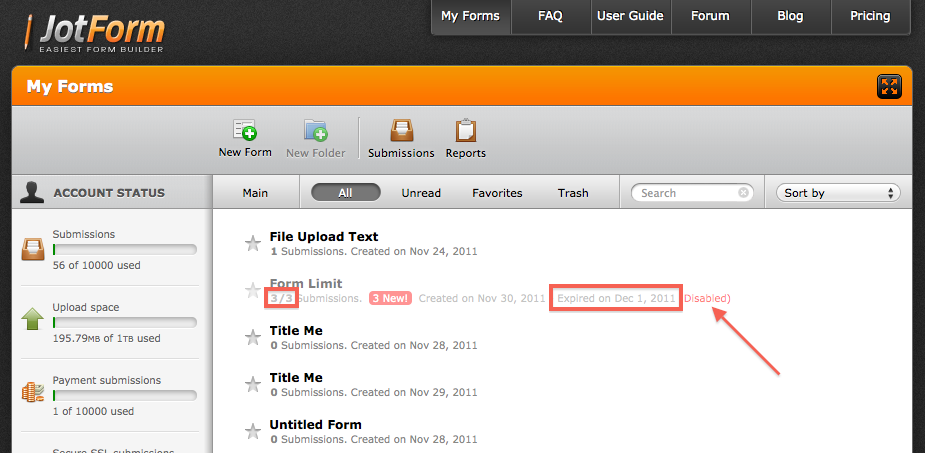
Task: Go to the Pricing page
Action: (870, 16)
